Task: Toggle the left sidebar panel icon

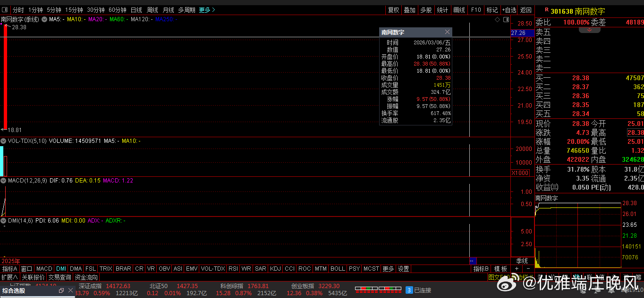Action: coord(5,9)
